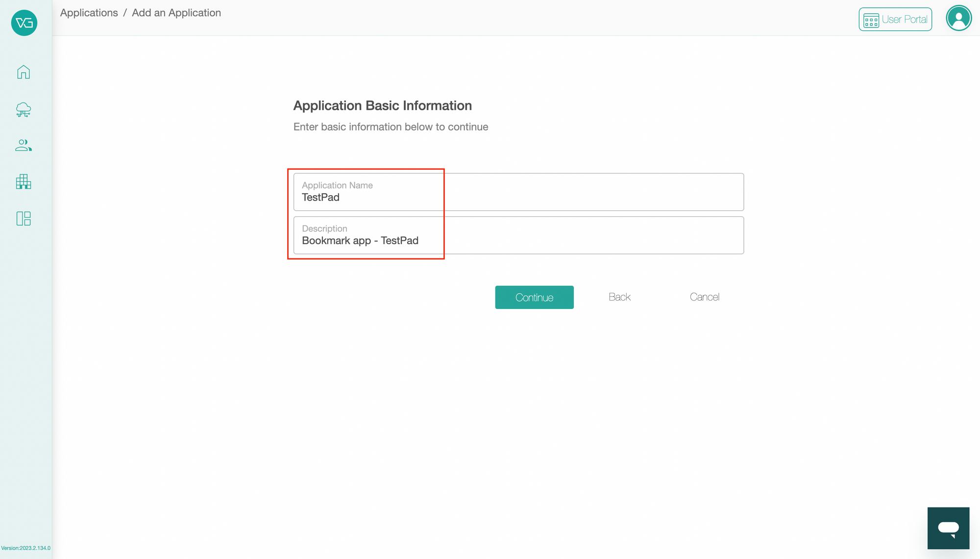Image resolution: width=980 pixels, height=559 pixels.
Task: Click the grid icon inside User Portal
Action: 871,21
